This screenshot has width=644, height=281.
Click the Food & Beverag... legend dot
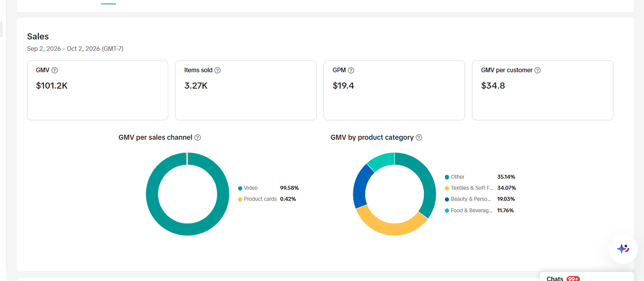tap(447, 211)
